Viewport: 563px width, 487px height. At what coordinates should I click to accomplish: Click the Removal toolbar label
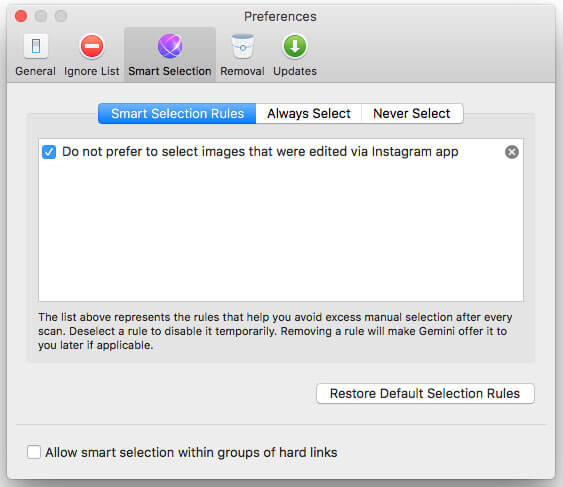[x=242, y=71]
